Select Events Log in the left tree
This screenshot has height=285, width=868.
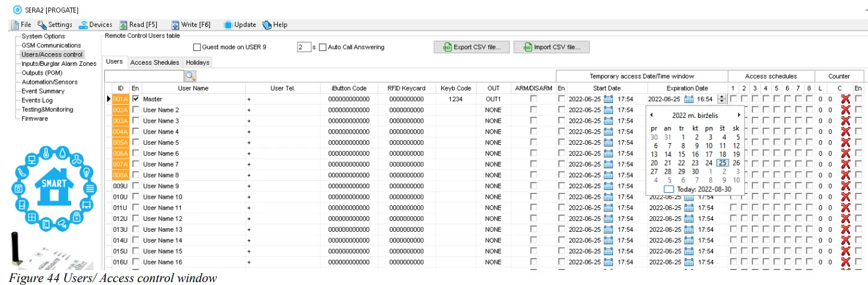tap(37, 101)
